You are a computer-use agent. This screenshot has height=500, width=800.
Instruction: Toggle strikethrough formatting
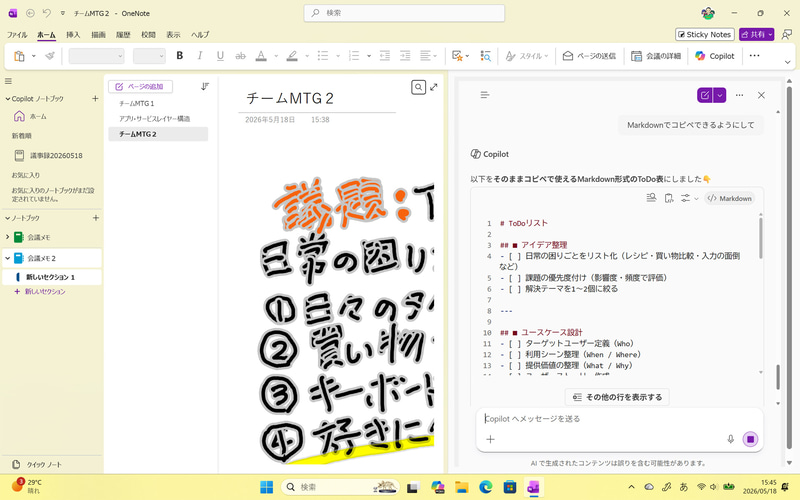click(x=240, y=56)
